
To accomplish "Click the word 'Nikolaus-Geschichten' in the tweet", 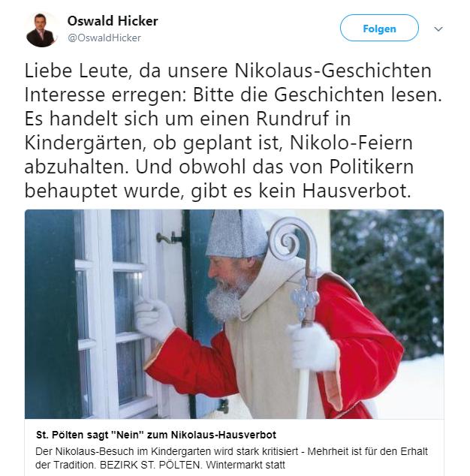I will pyautogui.click(x=333, y=71).
